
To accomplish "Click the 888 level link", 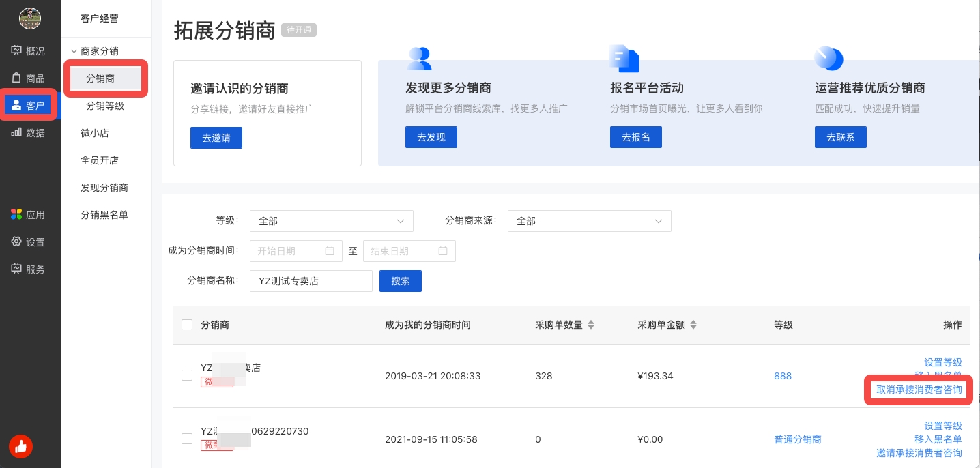I will [x=782, y=376].
